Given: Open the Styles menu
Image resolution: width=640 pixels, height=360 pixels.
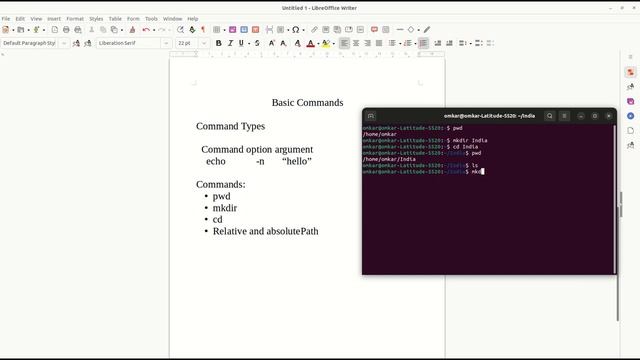Looking at the screenshot, I should [96, 19].
